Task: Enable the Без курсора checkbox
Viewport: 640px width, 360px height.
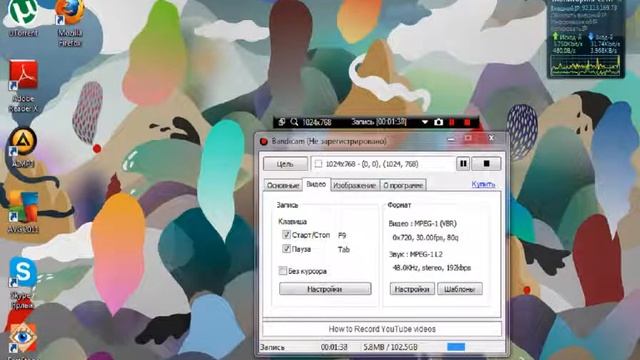Action: pyautogui.click(x=282, y=271)
